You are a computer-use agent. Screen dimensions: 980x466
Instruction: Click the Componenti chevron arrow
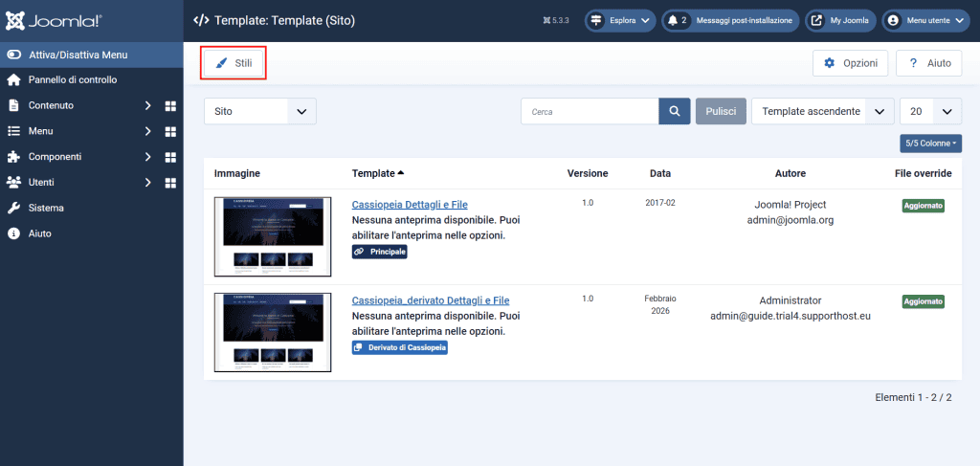148,157
